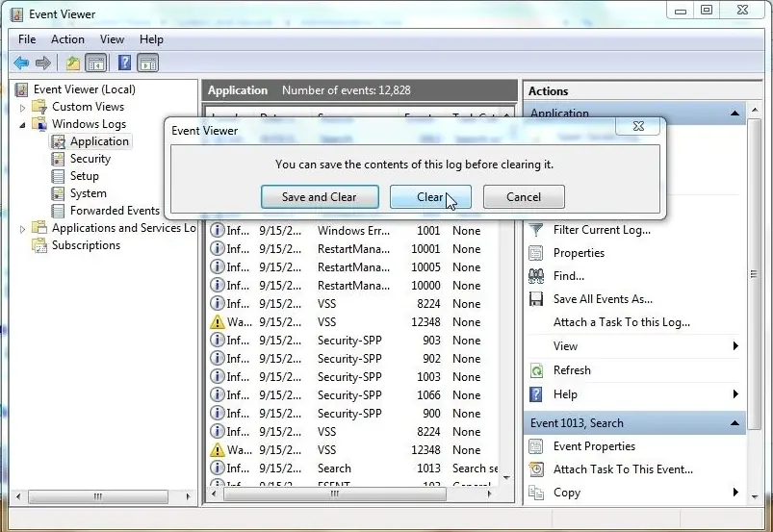
Task: Click the Save and Clear button
Action: click(320, 197)
